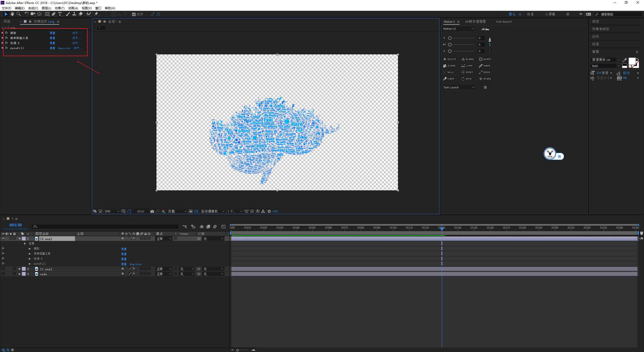The image size is (644, 352).
Task: Enable frame blending for timeline
Action: tap(208, 227)
